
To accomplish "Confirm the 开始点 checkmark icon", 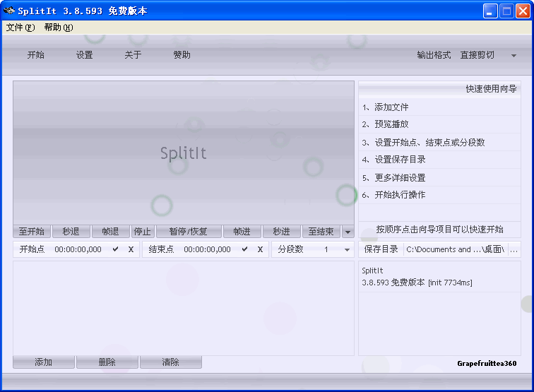I will coord(115,249).
